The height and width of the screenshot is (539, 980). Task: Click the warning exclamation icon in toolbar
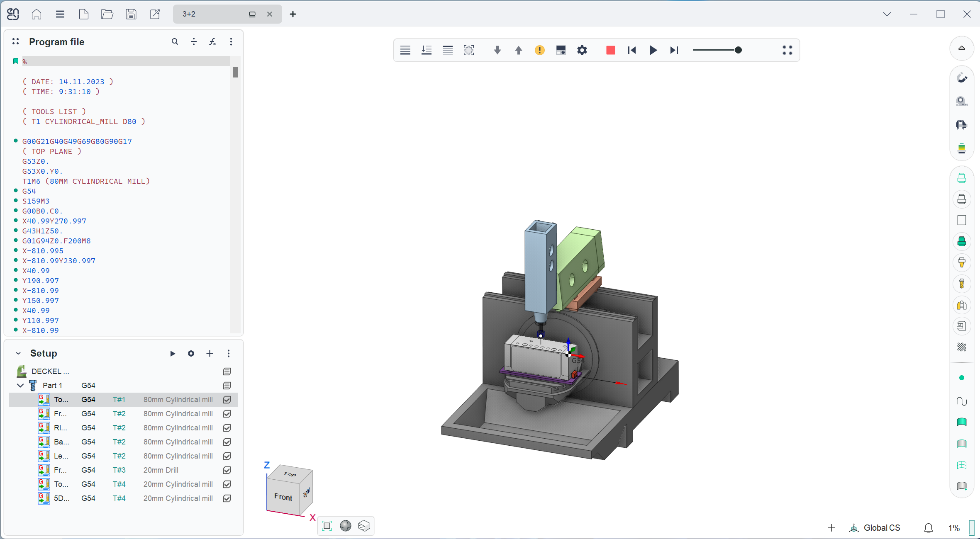pos(539,50)
